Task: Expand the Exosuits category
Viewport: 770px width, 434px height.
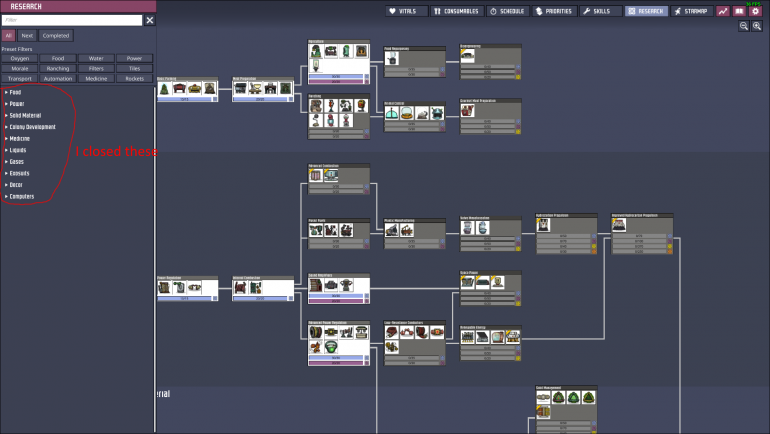Action: [x=17, y=173]
